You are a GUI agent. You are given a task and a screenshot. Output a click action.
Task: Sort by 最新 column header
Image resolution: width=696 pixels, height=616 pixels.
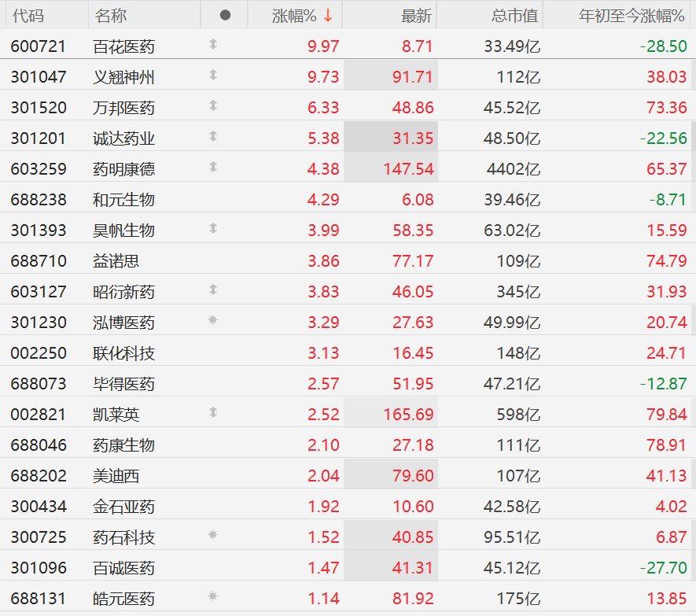point(416,16)
